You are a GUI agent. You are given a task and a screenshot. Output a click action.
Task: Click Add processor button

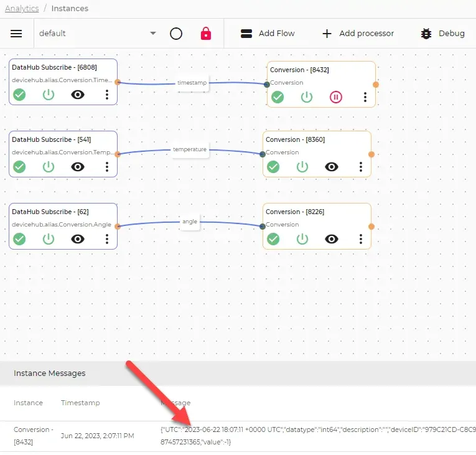[358, 34]
